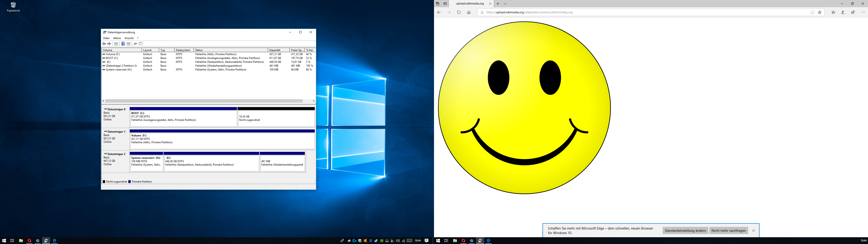Click the forward arrow in Datenträgerverwaltung toolbar
Image resolution: width=868 pixels, height=244 pixels.
(x=109, y=44)
